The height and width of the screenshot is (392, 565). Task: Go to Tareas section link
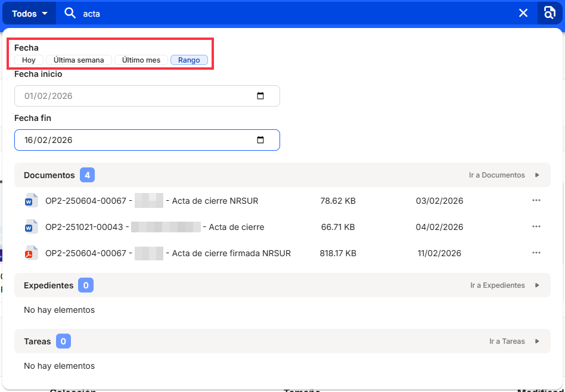pos(513,341)
